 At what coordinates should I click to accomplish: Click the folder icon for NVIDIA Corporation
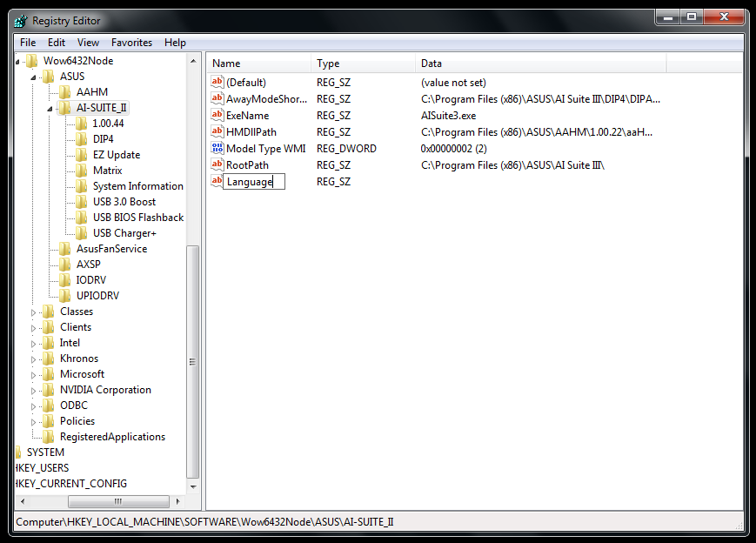coord(49,390)
